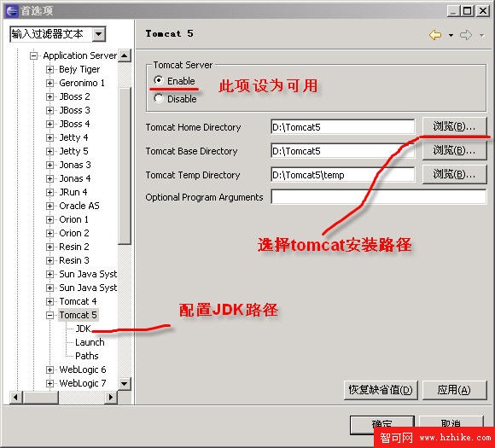The width and height of the screenshot is (495, 448).
Task: Open the Paths settings under Tomcat 5
Action: click(87, 356)
